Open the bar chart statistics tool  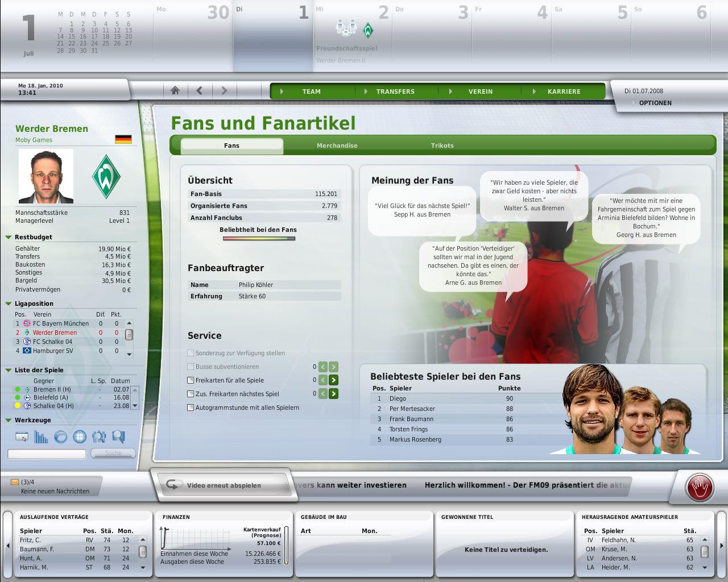[x=41, y=436]
